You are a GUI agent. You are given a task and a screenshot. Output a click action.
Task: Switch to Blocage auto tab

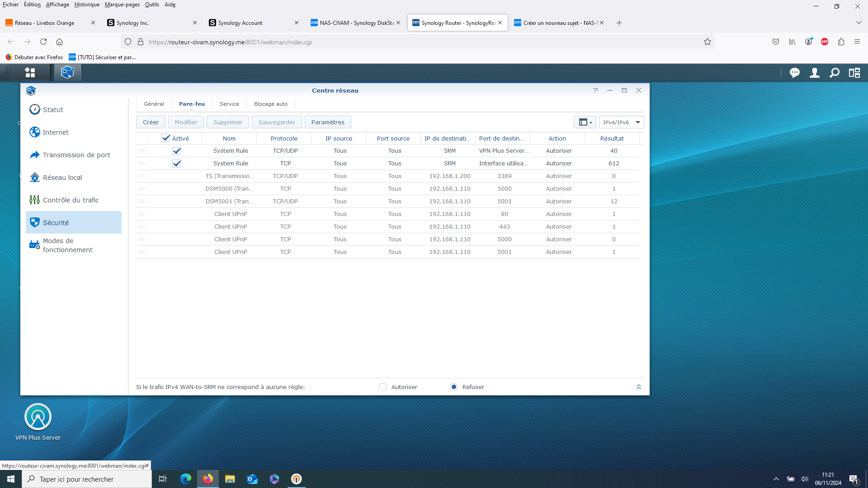point(270,104)
